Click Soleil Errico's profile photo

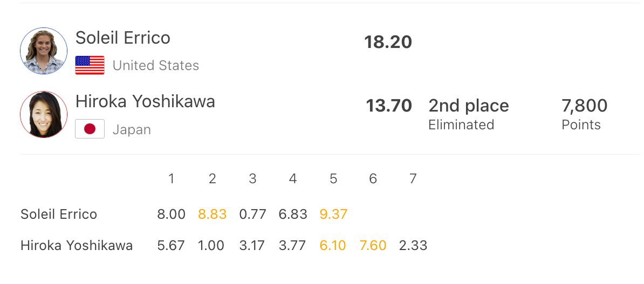44,51
